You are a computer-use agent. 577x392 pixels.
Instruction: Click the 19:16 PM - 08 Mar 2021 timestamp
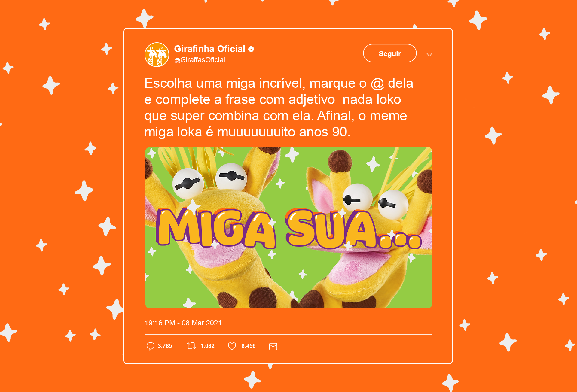(x=183, y=323)
